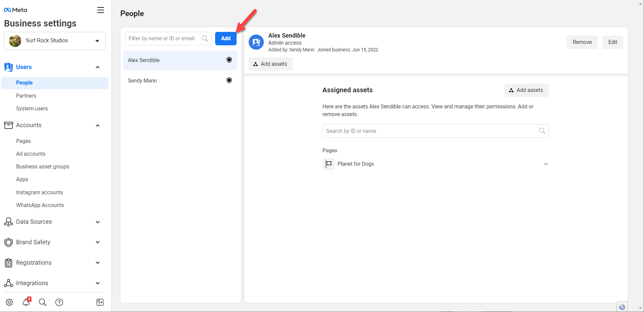Image resolution: width=644 pixels, height=312 pixels.
Task: Click the scrollbar down arrow
Action: point(641,308)
